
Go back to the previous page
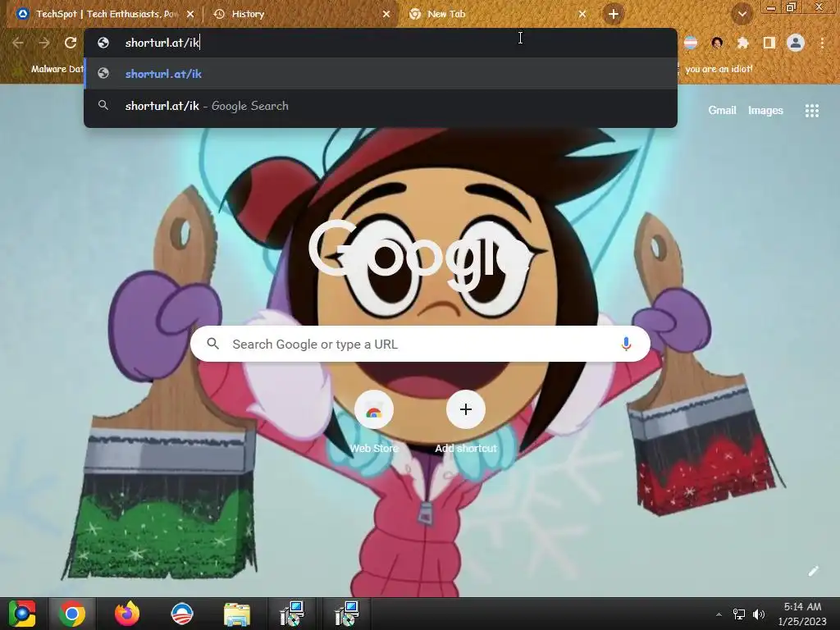(18, 43)
